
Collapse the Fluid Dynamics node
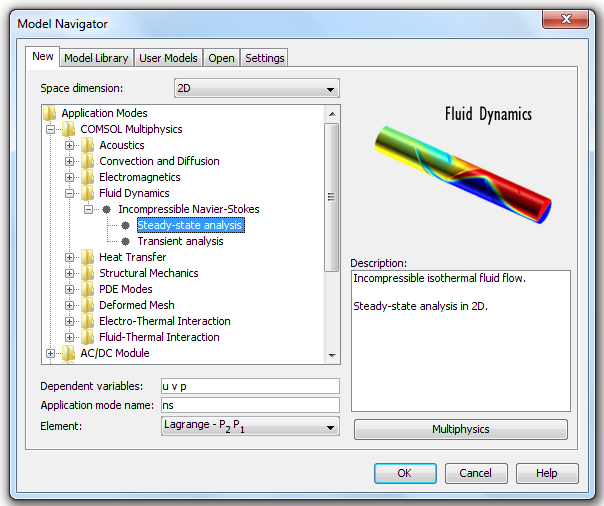pyautogui.click(x=69, y=193)
